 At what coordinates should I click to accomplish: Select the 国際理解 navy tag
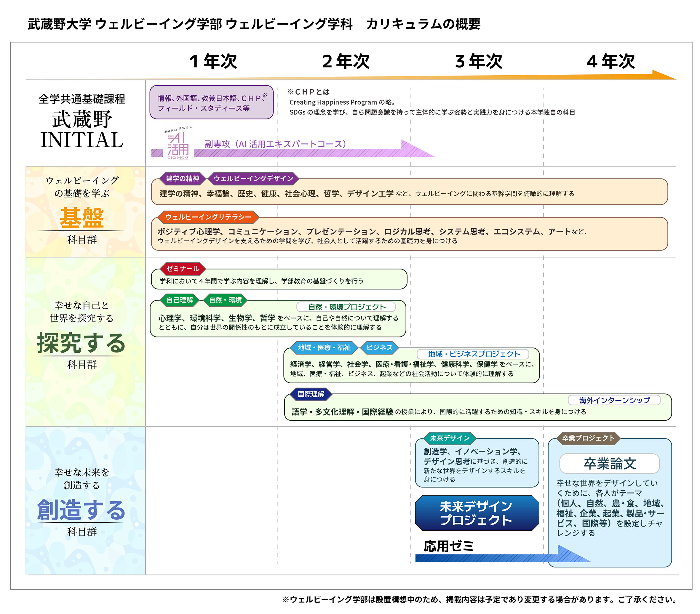311,394
